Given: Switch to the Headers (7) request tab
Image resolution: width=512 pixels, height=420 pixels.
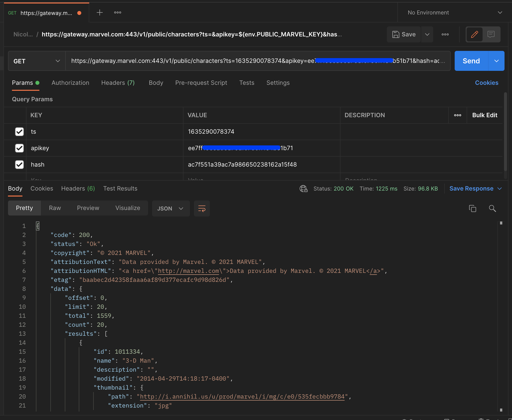Looking at the screenshot, I should coord(118,83).
